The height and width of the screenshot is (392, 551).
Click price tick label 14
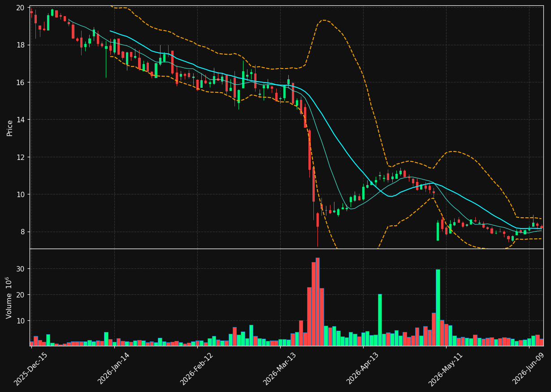point(21,120)
